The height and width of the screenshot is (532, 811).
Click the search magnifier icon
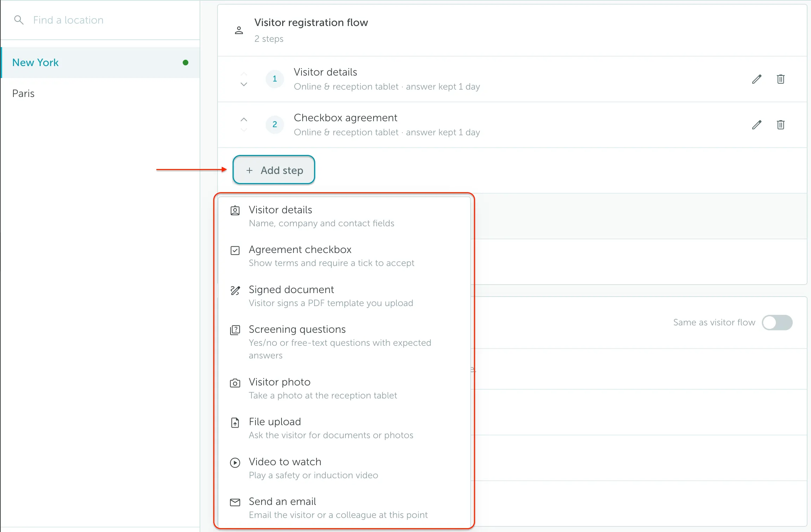coord(19,20)
